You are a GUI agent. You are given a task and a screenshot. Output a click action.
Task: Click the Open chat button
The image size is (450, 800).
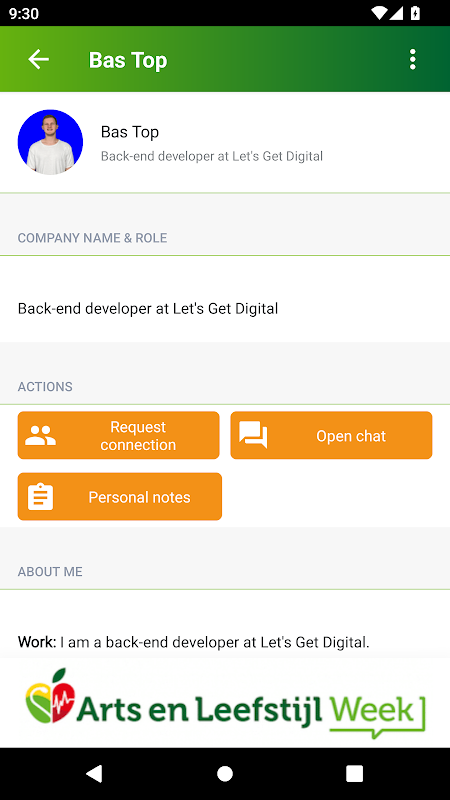pos(331,435)
